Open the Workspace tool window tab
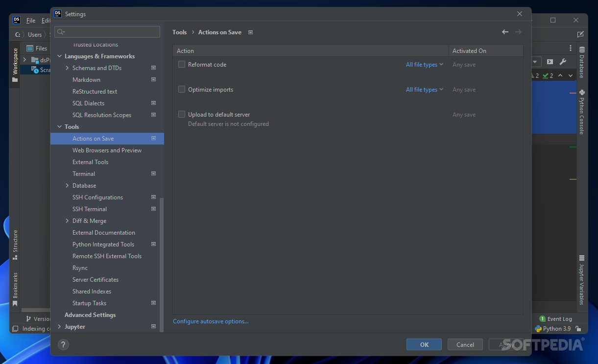The image size is (598, 364). [15, 65]
